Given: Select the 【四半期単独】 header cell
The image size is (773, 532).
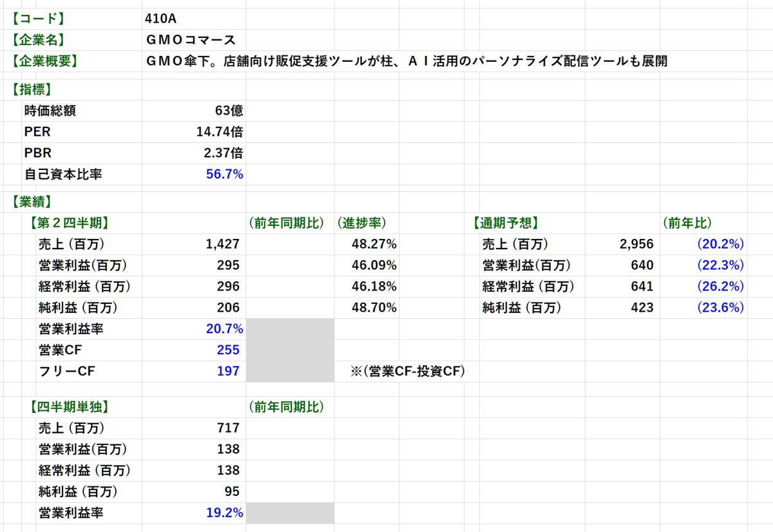Looking at the screenshot, I should 68,406.
